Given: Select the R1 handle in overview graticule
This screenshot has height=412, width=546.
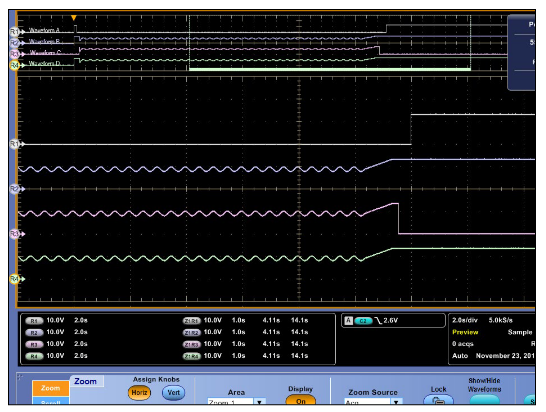Looking at the screenshot, I should click(x=14, y=32).
